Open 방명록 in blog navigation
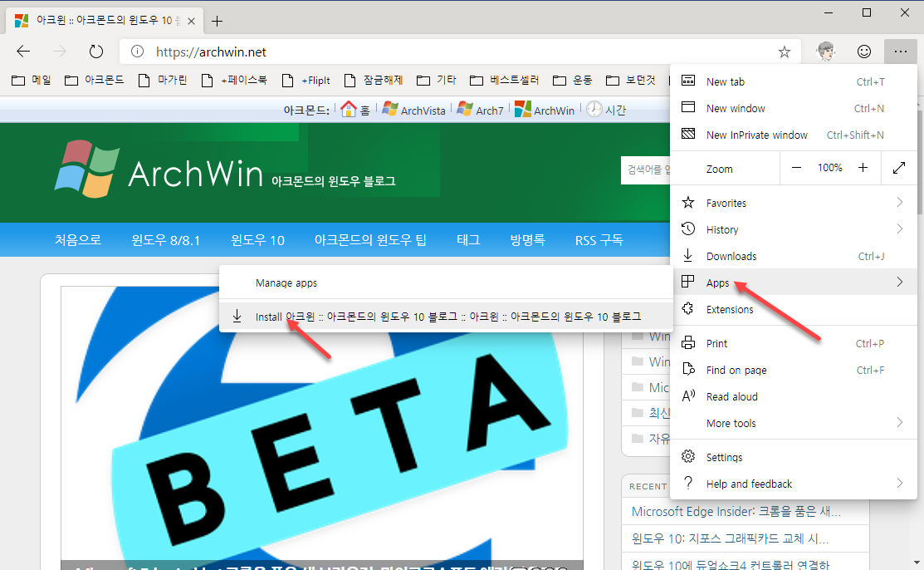The image size is (924, 570). point(527,239)
